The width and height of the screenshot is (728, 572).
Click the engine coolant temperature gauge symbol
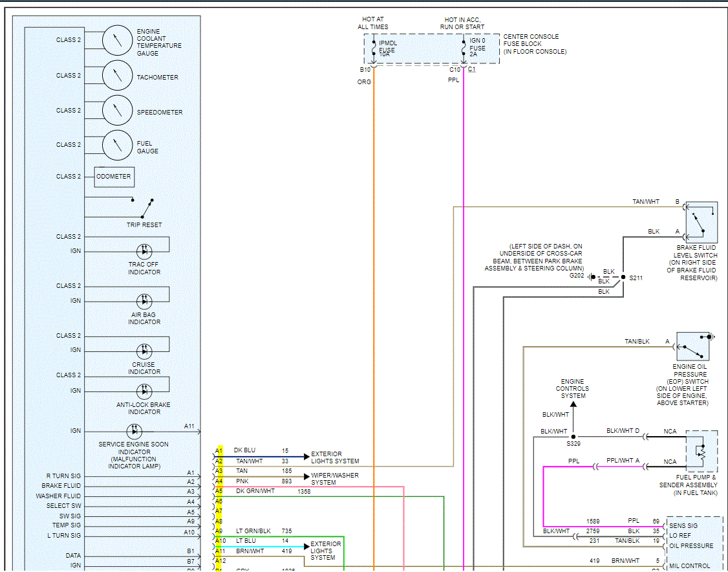tap(117, 41)
